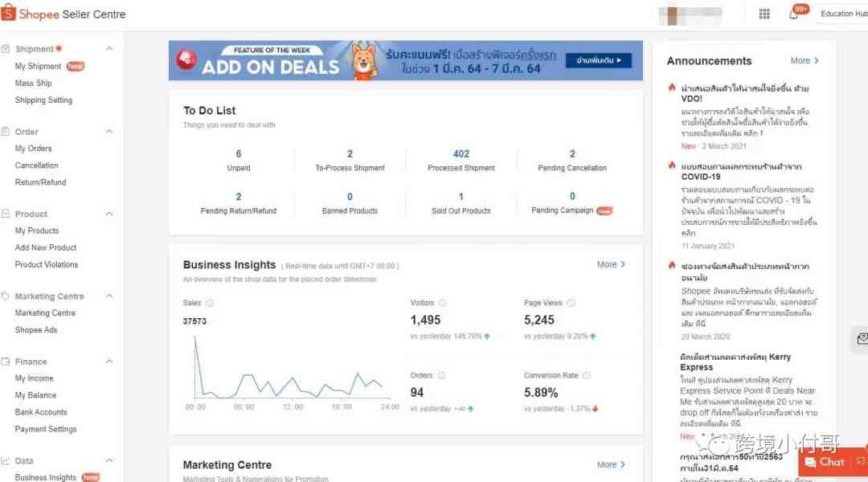Click the Marketing Centre tag icon in sidebar

tap(6, 296)
